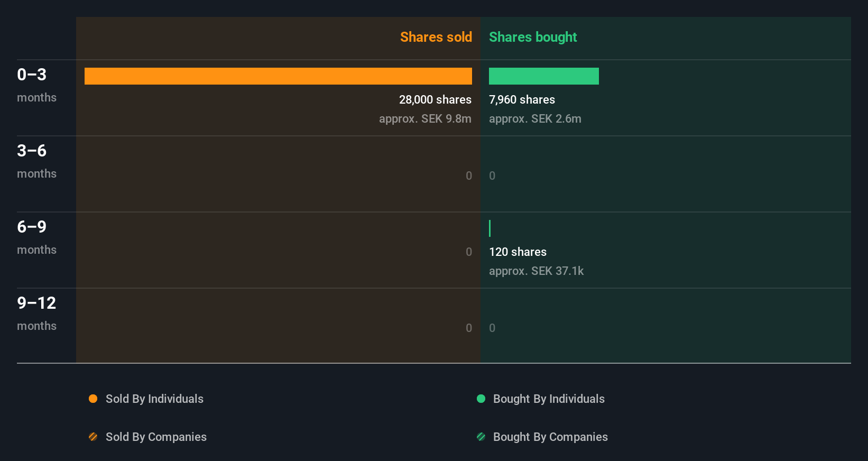Click the approx. SEK 2.6m value
The height and width of the screenshot is (461, 868).
[535, 119]
